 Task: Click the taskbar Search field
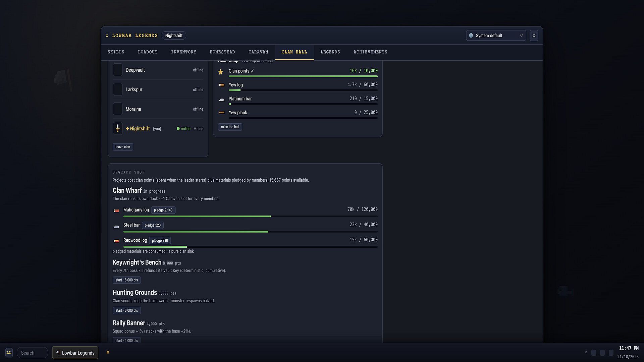pyautogui.click(x=33, y=353)
